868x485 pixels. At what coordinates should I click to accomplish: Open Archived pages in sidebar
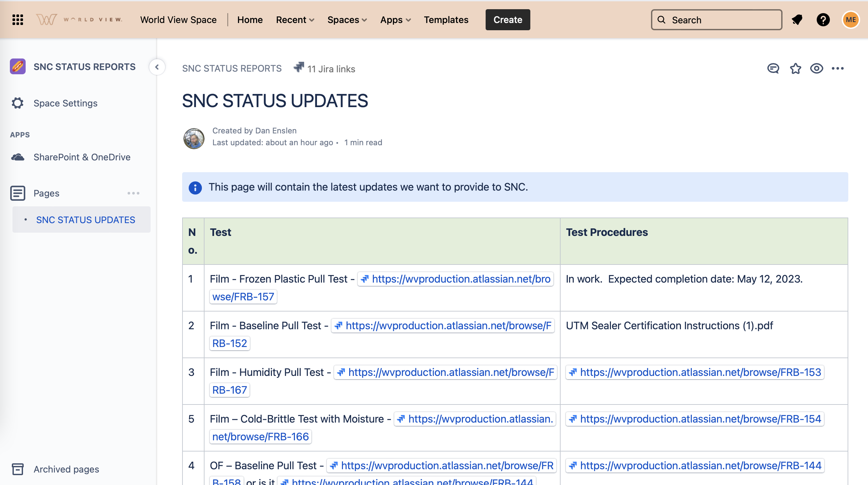pyautogui.click(x=66, y=469)
